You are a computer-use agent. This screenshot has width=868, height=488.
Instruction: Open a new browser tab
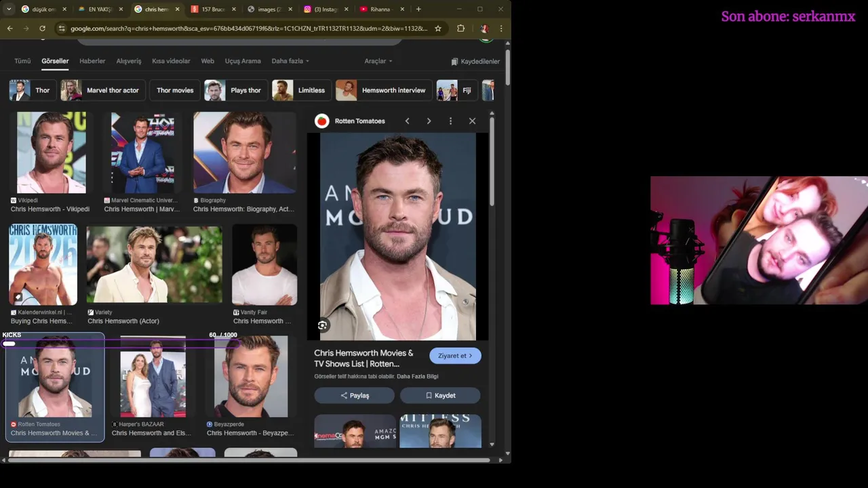point(418,9)
